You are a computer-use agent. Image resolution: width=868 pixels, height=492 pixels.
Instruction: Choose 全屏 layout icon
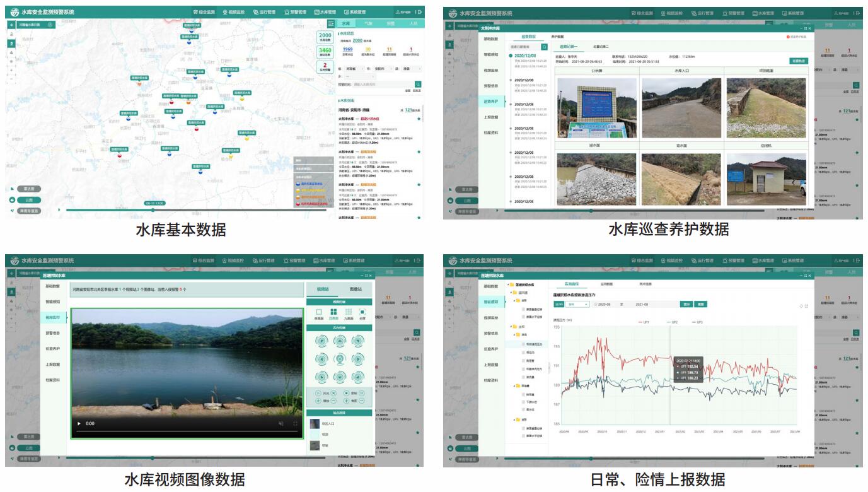[362, 312]
